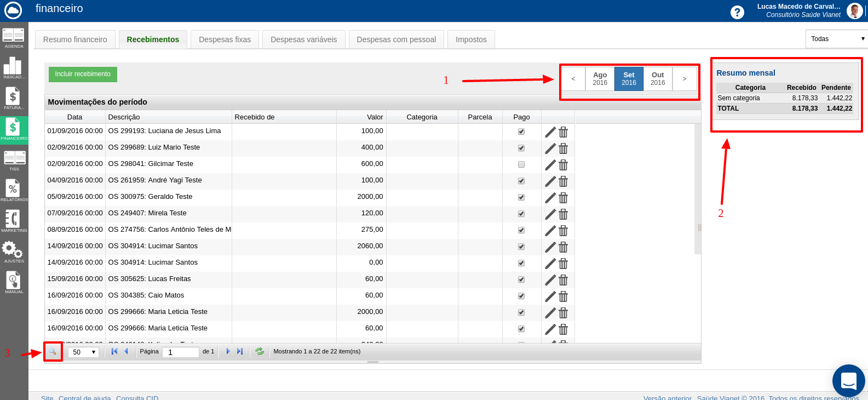Viewport: 868px width, 400px height.
Task: Click the Incluir recebimento button
Action: click(x=83, y=75)
